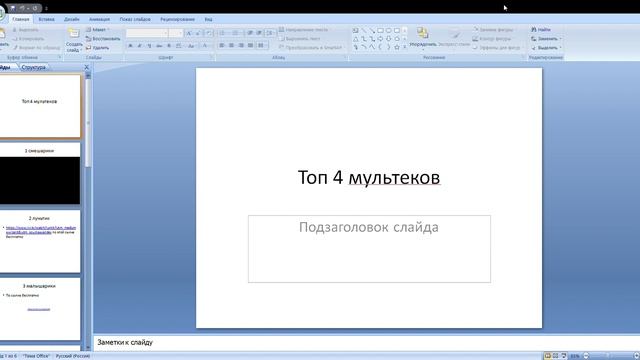The image size is (640, 360).
Task: Toggle Bold formatting
Action: [x=131, y=46]
